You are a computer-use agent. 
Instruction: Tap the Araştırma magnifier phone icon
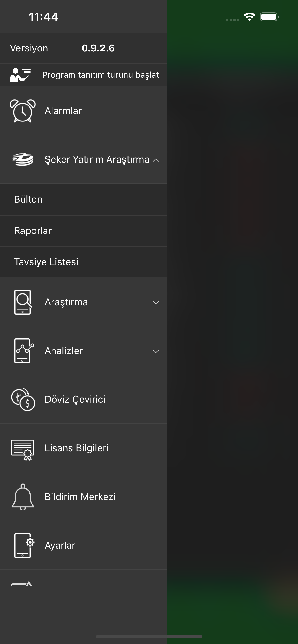[23, 302]
